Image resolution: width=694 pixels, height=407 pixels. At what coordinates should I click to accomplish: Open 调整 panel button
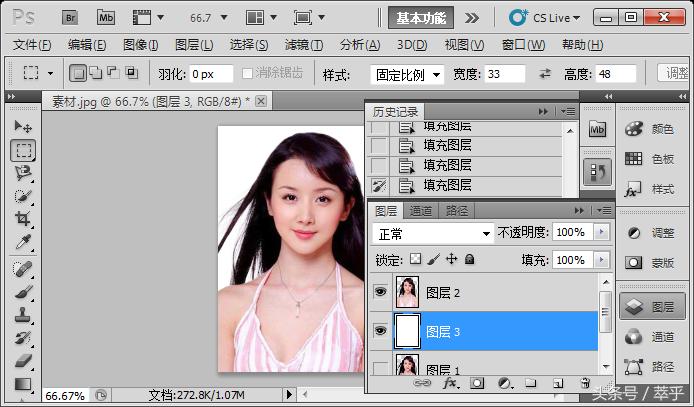(650, 233)
